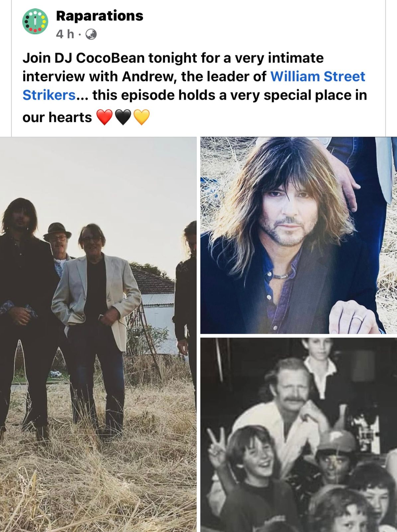397x532 pixels.
Task: Open the black-and-white photo with children
Action: [299, 435]
